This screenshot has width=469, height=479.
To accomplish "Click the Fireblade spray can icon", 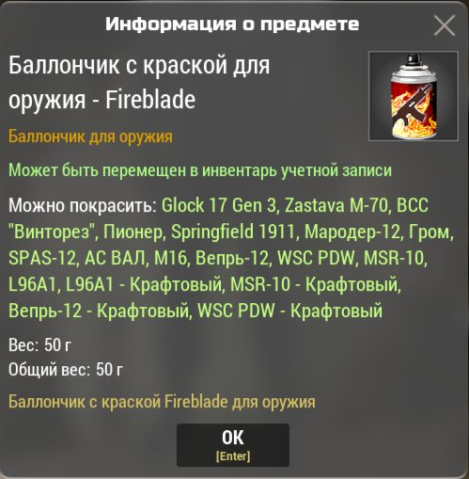I will click(413, 96).
